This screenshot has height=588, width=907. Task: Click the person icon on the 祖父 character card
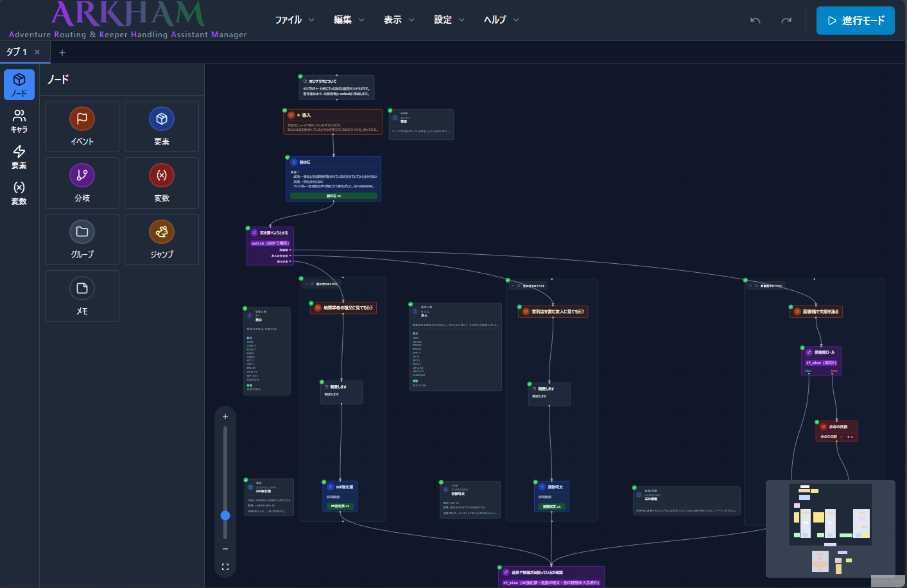[x=250, y=316]
